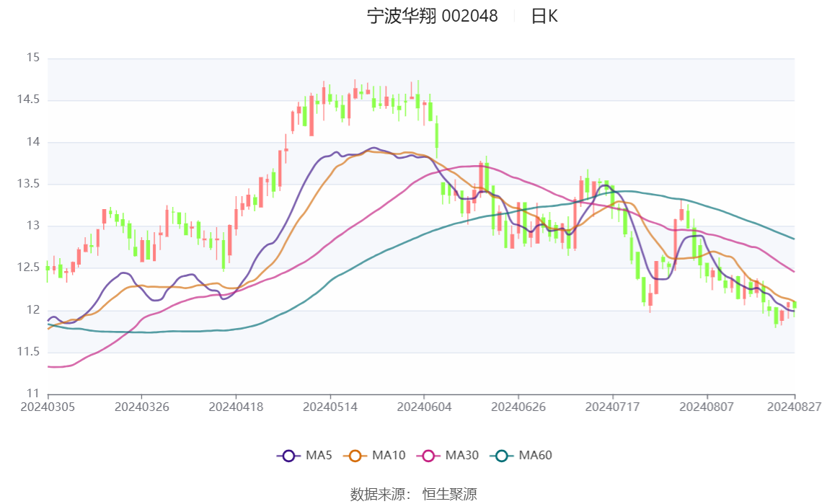Viewport: 827px width, 504px height.
Task: Click the 20240326 date axis label
Action: pos(142,407)
